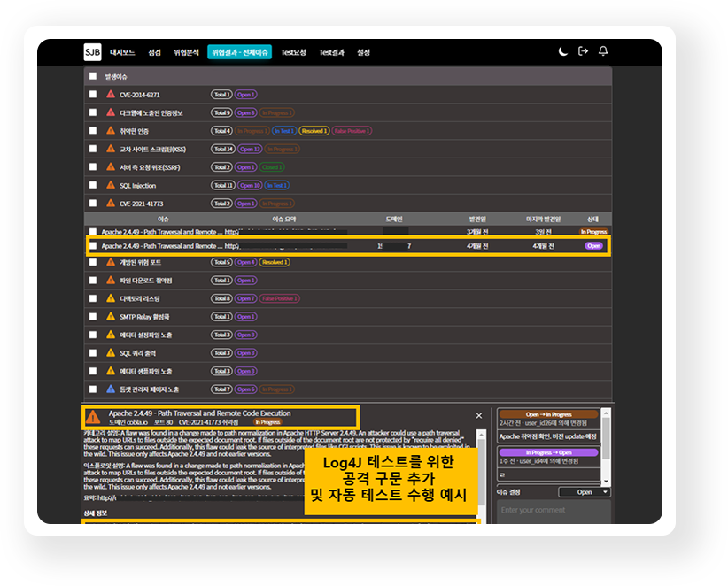Click blue warning icon beside 톰캣 관리자 페이지 노출
The width and height of the screenshot is (728, 586).
(111, 389)
